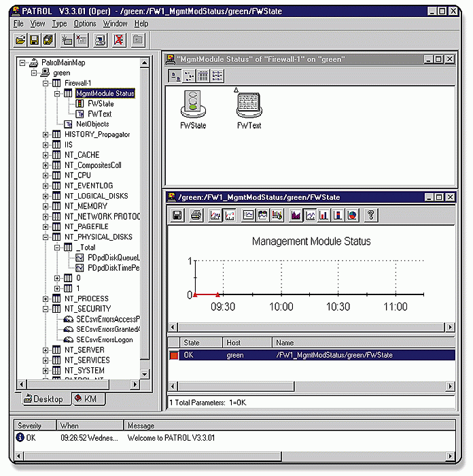Open the Type menu
Image resolution: width=473 pixels, height=476 pixels.
pyautogui.click(x=59, y=23)
